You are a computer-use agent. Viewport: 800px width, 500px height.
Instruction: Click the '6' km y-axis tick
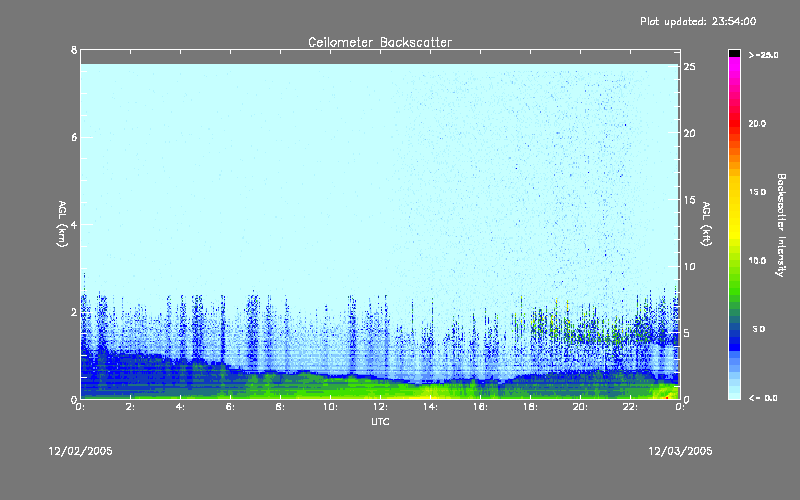(x=74, y=137)
